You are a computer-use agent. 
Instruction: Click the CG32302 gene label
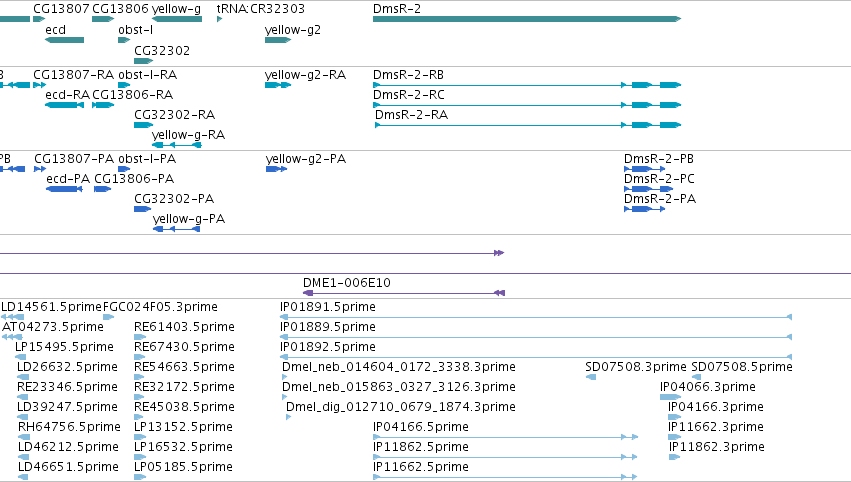click(x=162, y=50)
